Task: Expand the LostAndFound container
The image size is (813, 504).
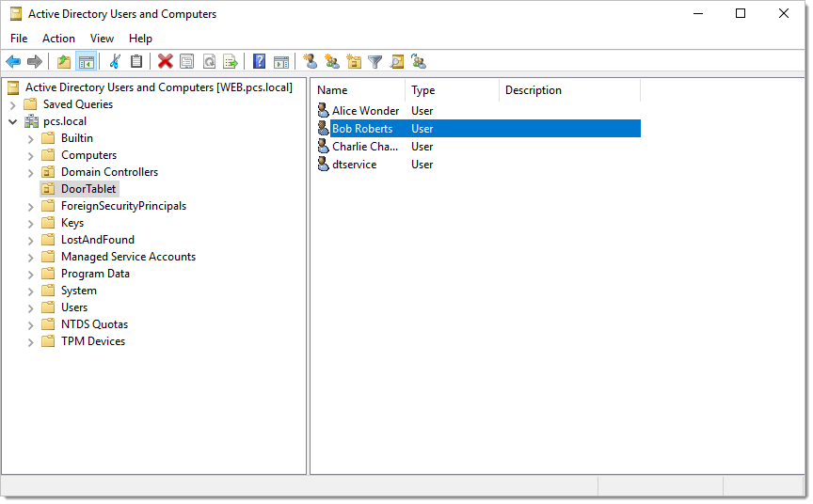Action: click(x=31, y=241)
